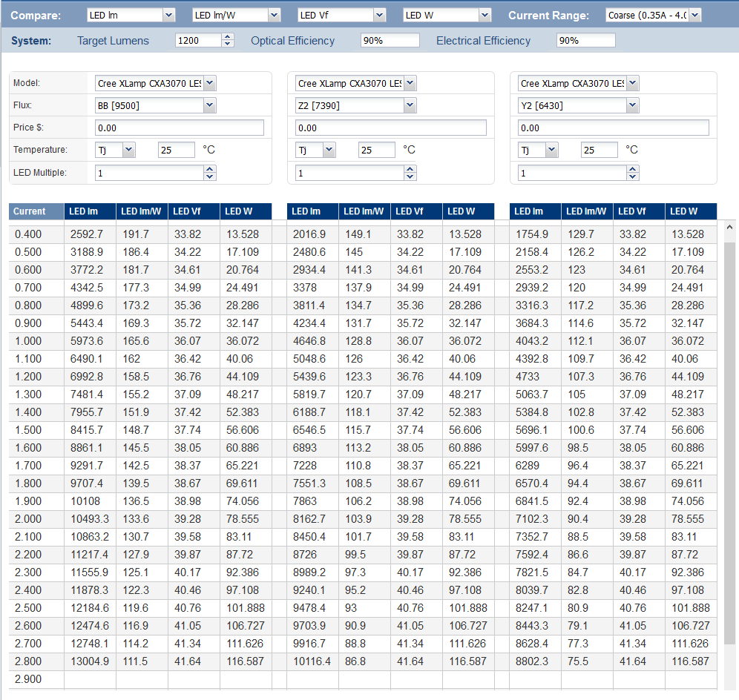Open second LED Model dropdown

click(410, 83)
